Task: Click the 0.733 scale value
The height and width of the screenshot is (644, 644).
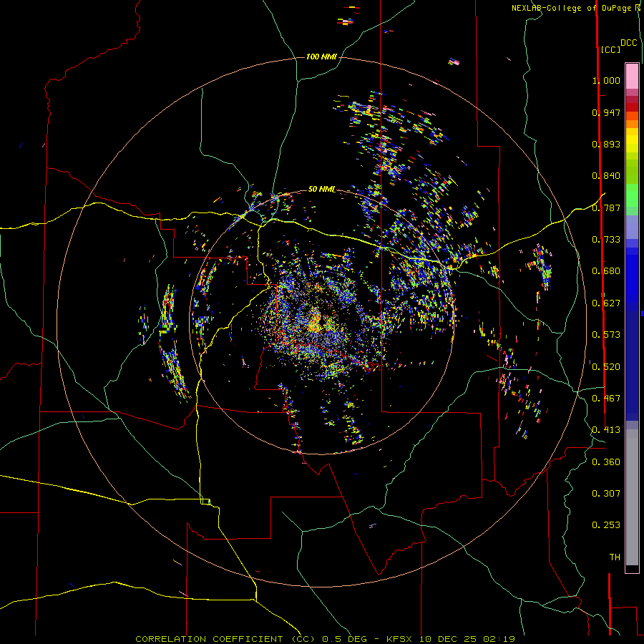Action: (x=606, y=240)
